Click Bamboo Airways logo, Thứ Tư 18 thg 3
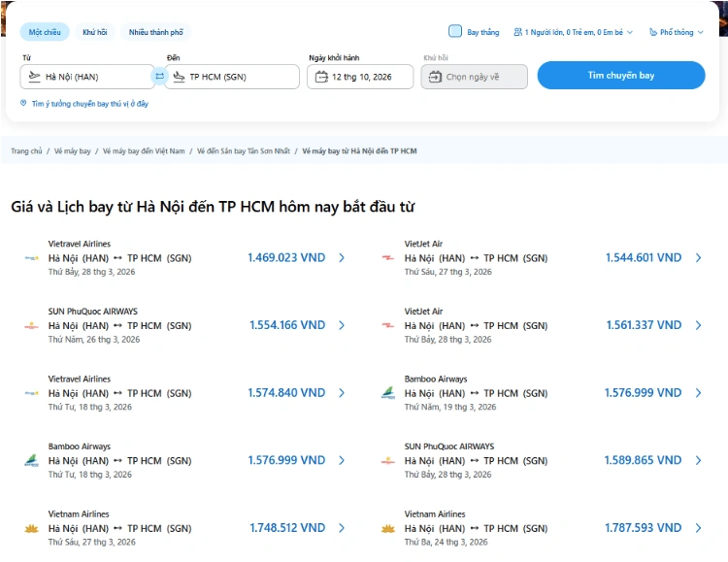 point(32,461)
